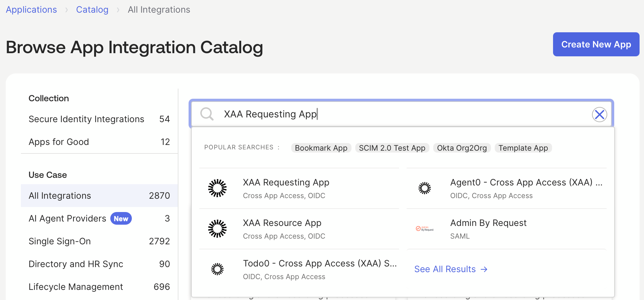This screenshot has width=644, height=300.
Task: Click the Create New App button
Action: click(x=596, y=44)
